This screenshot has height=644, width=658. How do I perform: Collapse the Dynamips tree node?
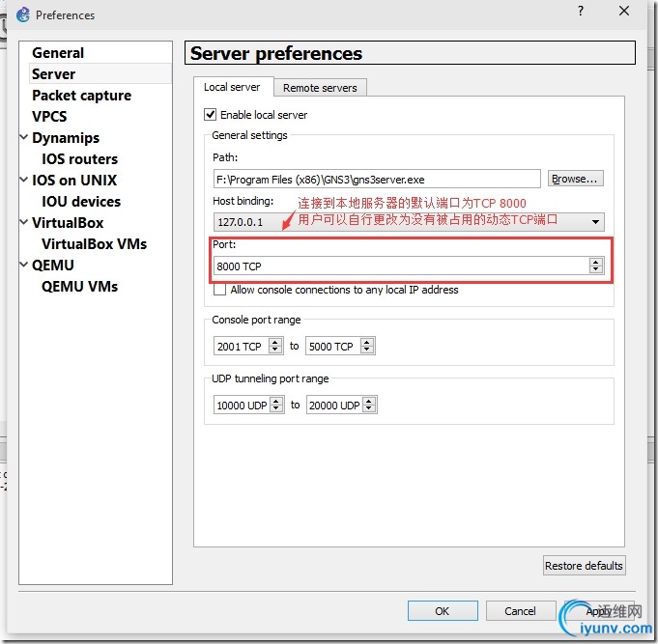(24, 137)
